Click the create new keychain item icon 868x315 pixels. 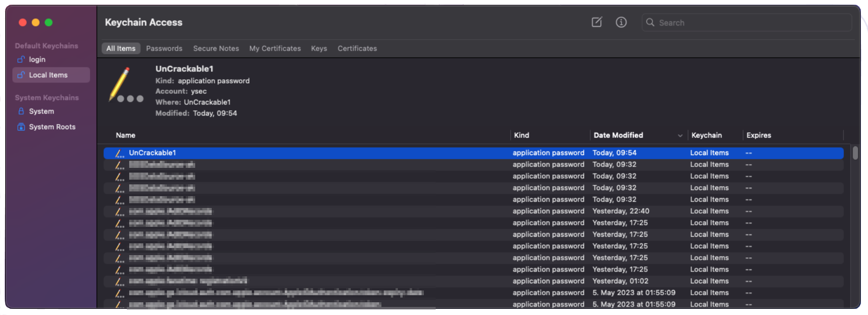point(596,22)
